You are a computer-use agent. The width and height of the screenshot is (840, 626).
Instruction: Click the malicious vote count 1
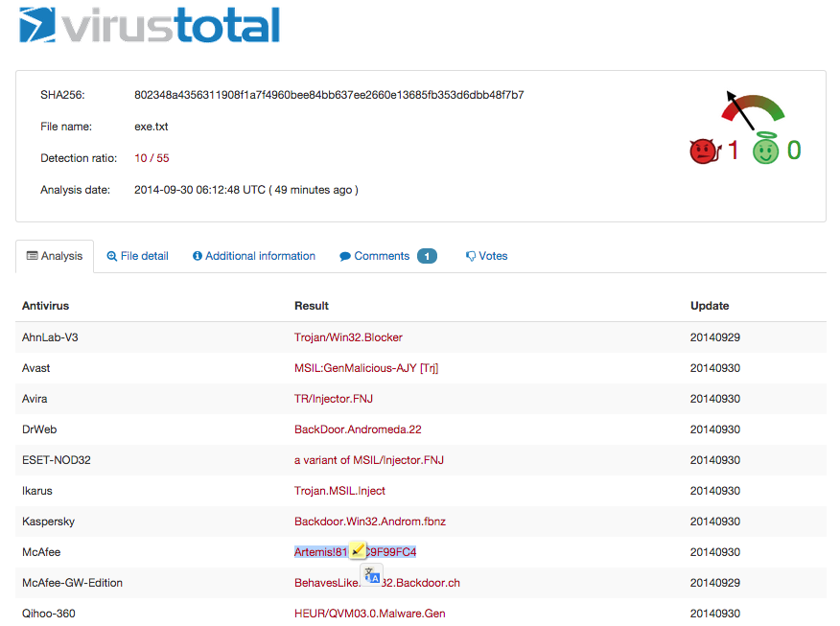coord(733,150)
